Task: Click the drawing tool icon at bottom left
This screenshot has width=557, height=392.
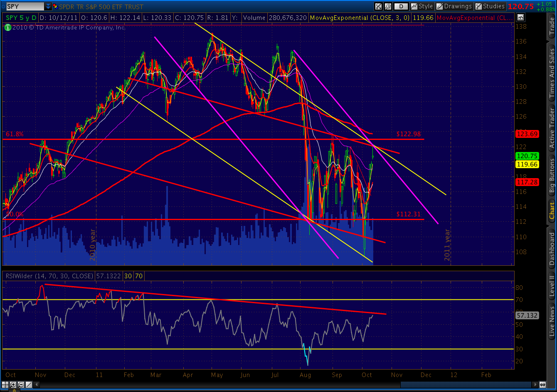Action: pyautogui.click(x=29, y=385)
